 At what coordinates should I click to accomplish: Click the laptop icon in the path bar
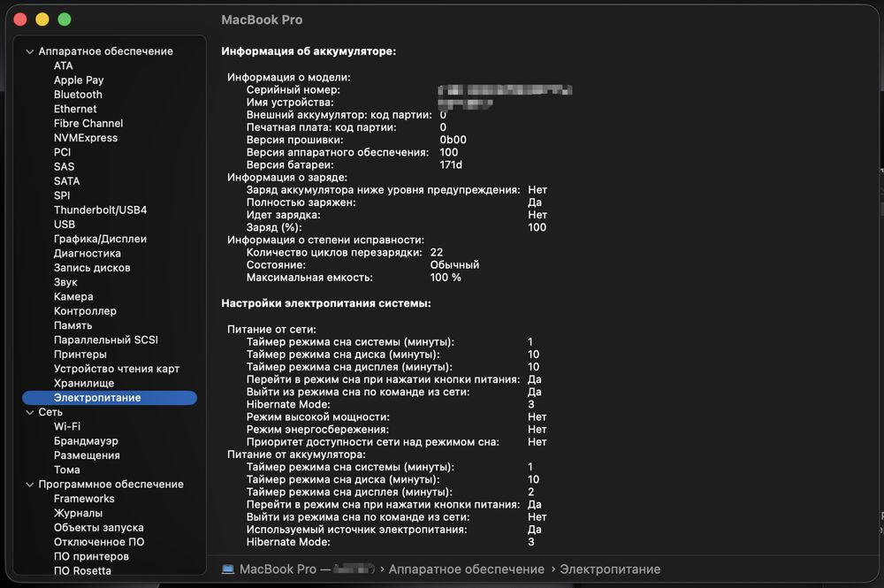pyautogui.click(x=228, y=569)
